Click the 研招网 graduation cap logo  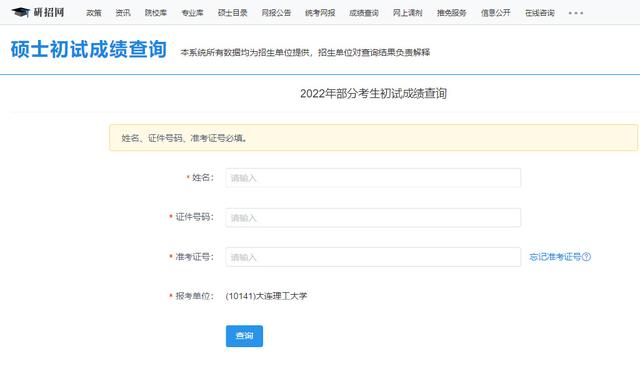[38, 12]
